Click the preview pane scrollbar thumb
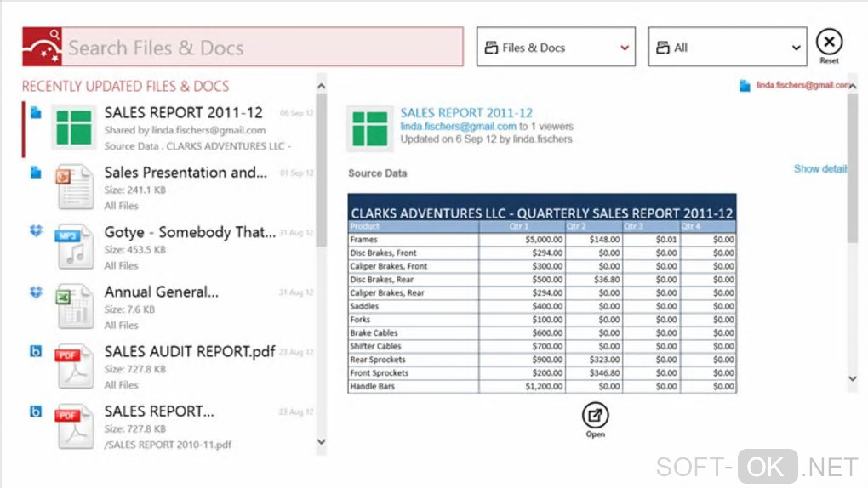 [x=853, y=167]
